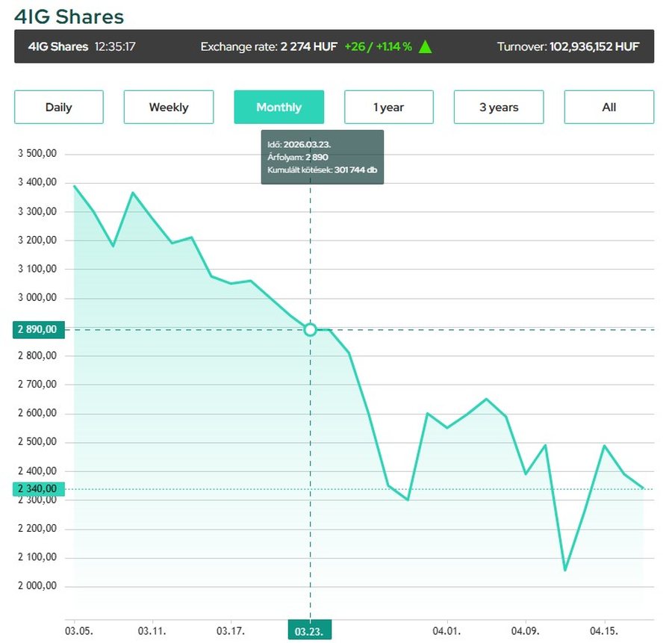Open the 3 years chart range
672x643 pixels.
click(x=499, y=107)
